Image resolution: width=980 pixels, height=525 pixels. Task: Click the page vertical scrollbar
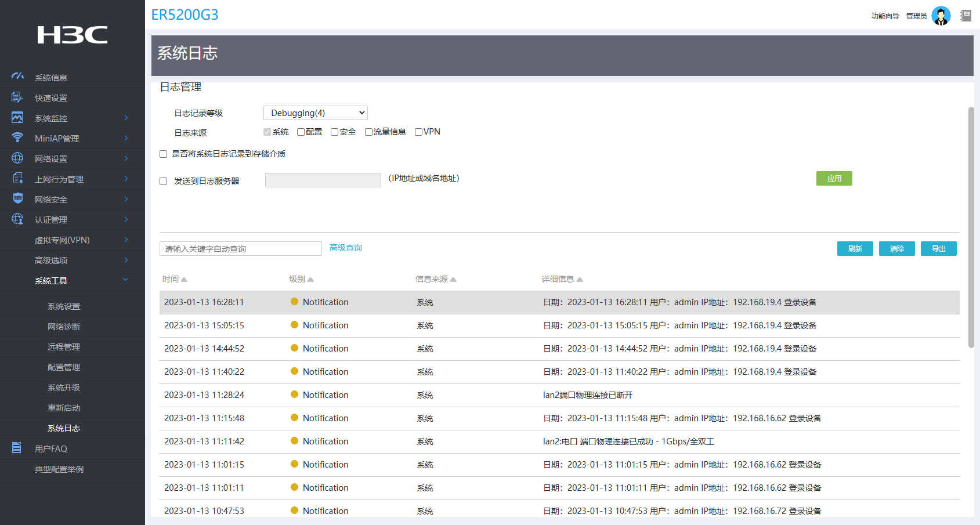click(x=971, y=227)
